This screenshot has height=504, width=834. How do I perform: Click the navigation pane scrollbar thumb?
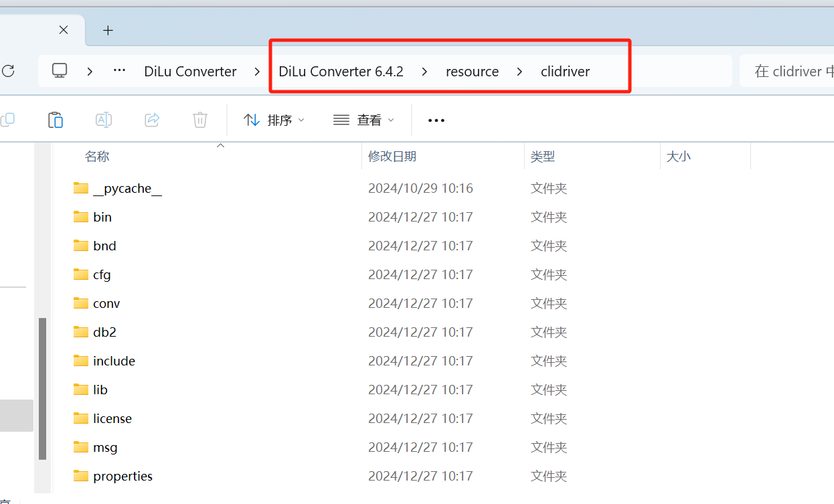tap(42, 389)
